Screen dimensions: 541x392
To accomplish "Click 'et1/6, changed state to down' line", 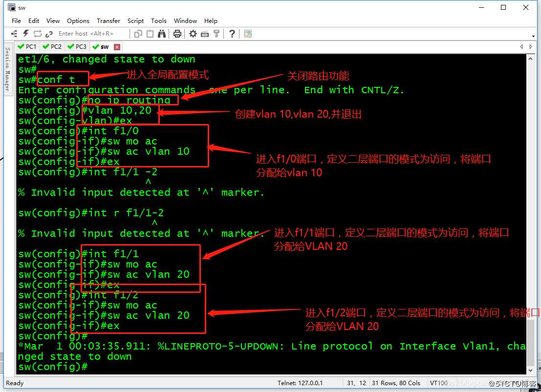I will pos(107,59).
